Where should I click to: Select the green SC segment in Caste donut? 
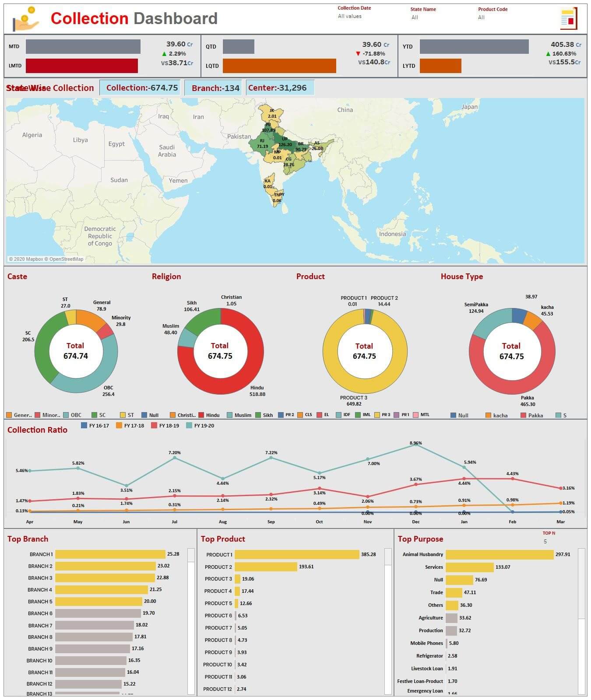(43, 348)
